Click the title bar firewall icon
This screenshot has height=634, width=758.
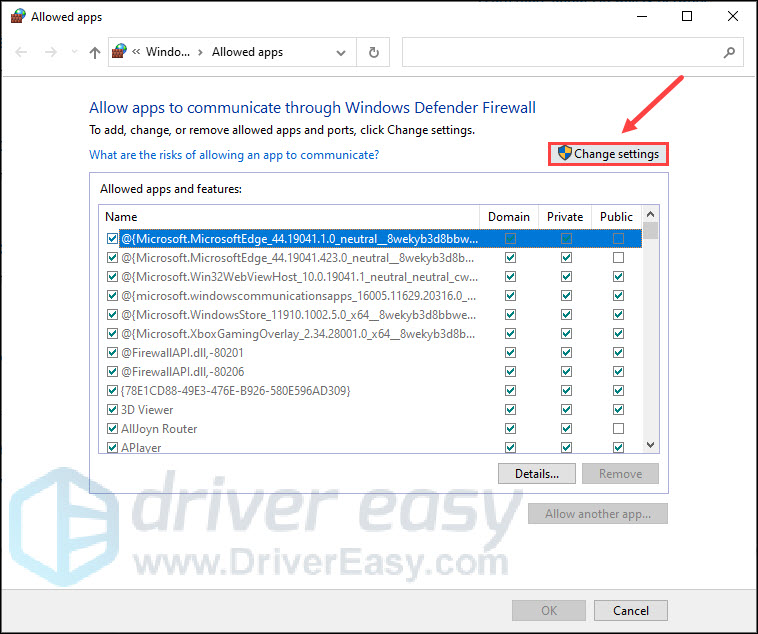click(x=18, y=16)
